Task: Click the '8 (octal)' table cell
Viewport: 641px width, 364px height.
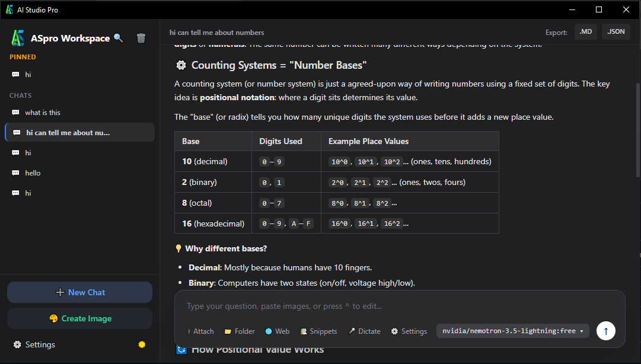Action: pos(213,203)
